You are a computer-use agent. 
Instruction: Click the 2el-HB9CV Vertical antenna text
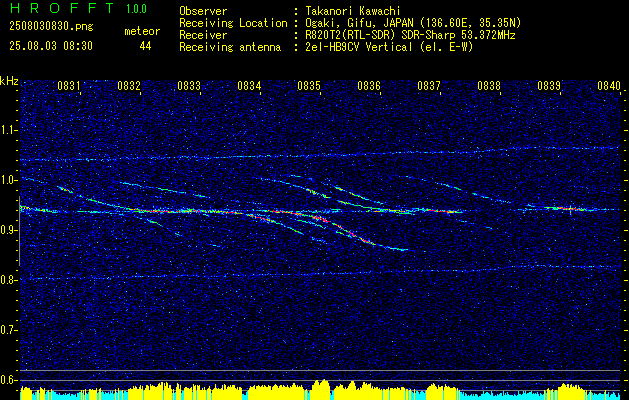coord(390,47)
